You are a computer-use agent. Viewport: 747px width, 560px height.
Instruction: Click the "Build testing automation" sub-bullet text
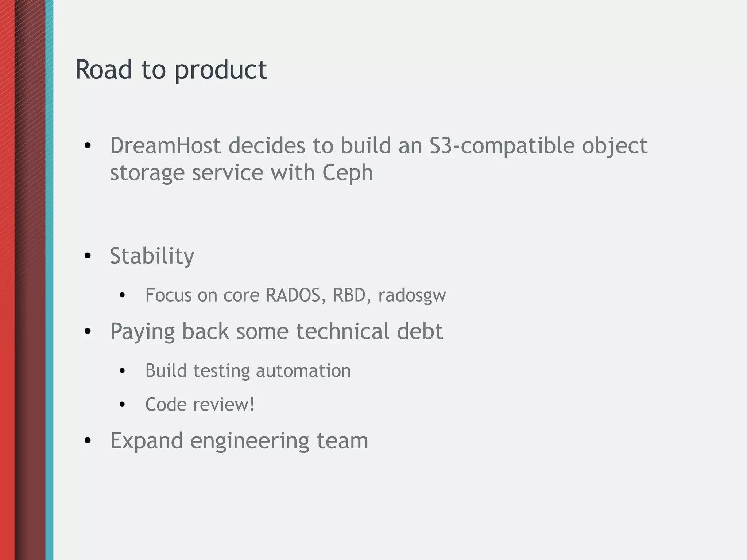(248, 371)
